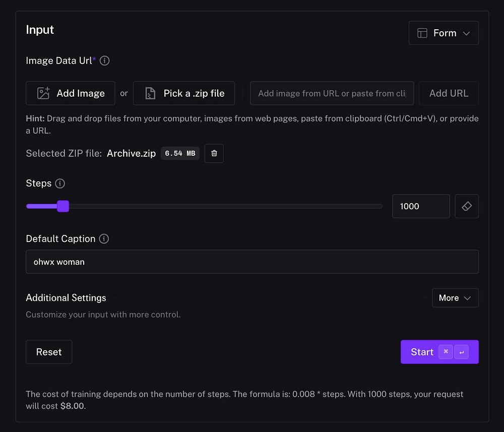Expand the More additional settings dropdown

click(455, 298)
